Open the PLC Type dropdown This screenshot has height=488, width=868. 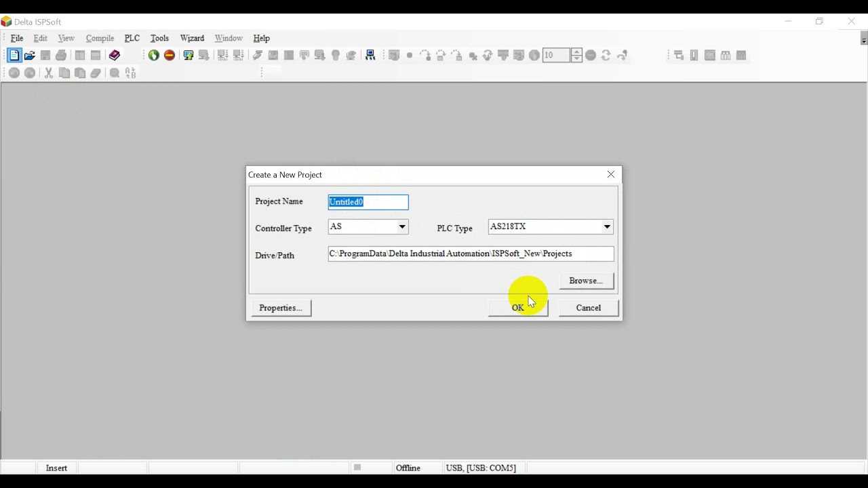607,227
